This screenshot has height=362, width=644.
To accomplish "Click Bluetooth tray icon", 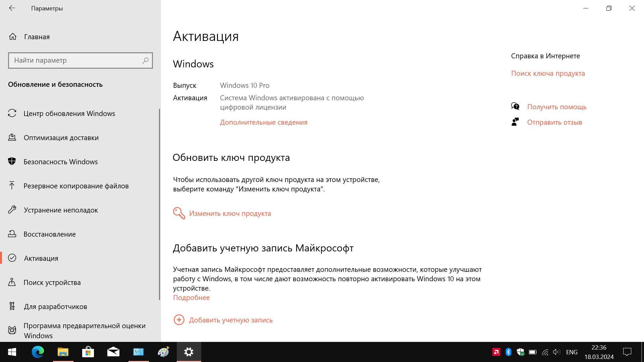I will (x=508, y=352).
